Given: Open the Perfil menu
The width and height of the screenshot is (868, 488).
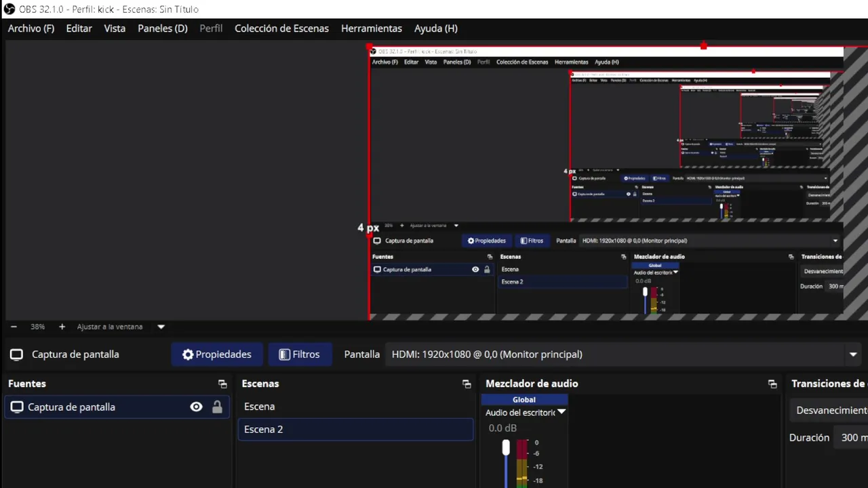Looking at the screenshot, I should (x=211, y=28).
